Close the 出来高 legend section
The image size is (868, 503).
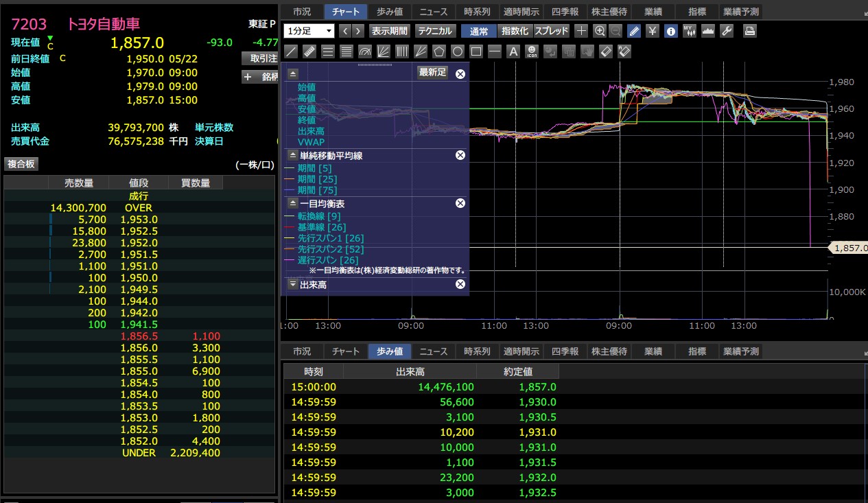[x=460, y=284]
